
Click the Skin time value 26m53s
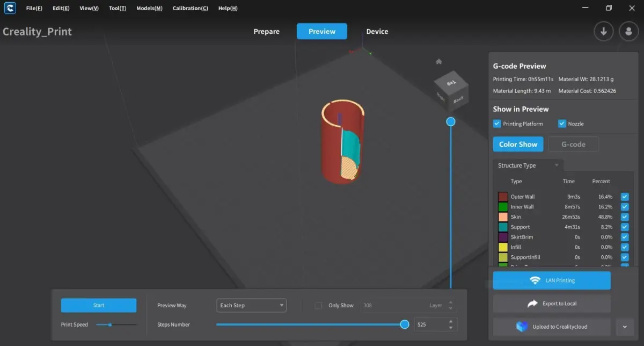click(x=570, y=217)
